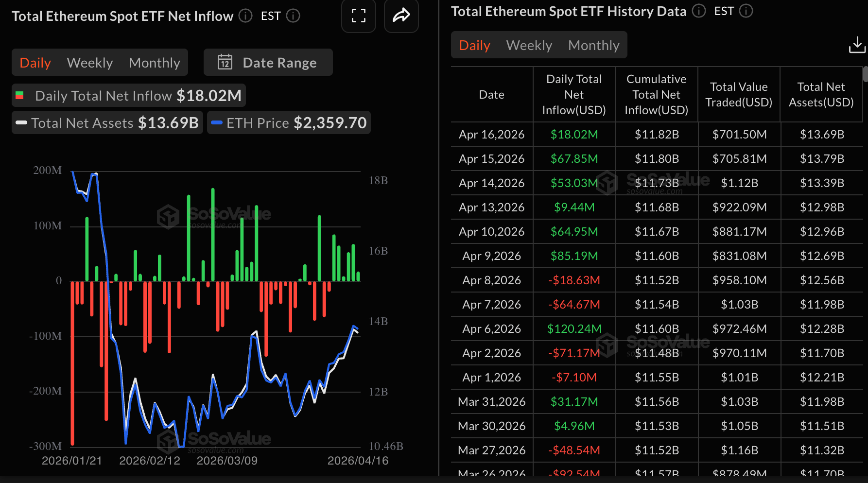Click info icon next to history EST label
Screen dimensions: 868x483
(x=746, y=11)
